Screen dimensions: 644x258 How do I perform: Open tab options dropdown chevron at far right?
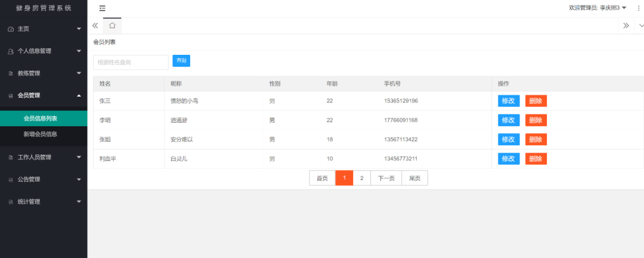[x=641, y=26]
